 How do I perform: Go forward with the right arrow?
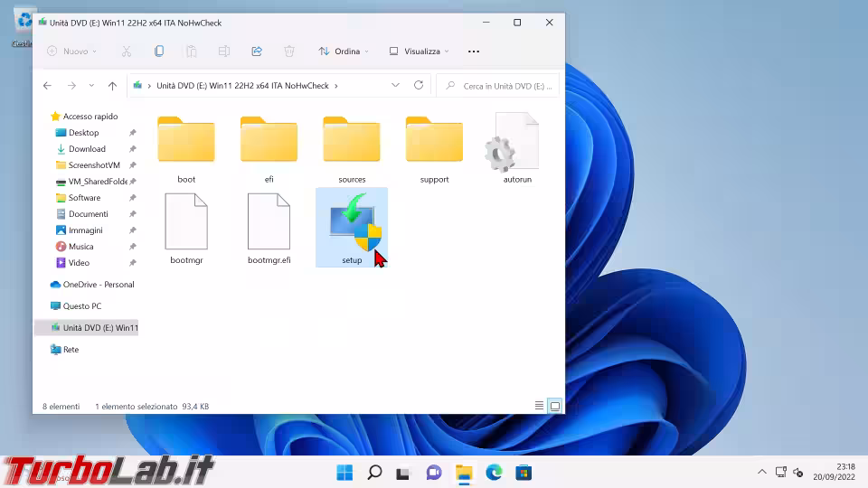point(71,86)
